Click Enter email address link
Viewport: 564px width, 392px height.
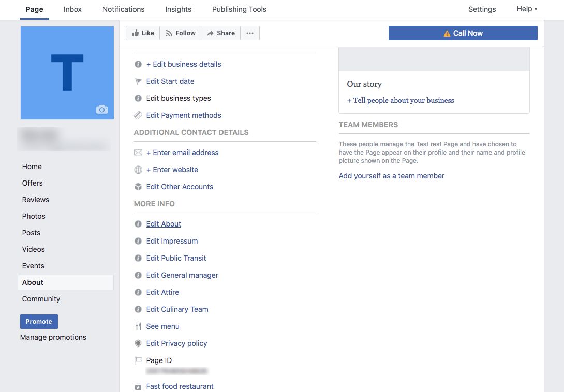(182, 153)
